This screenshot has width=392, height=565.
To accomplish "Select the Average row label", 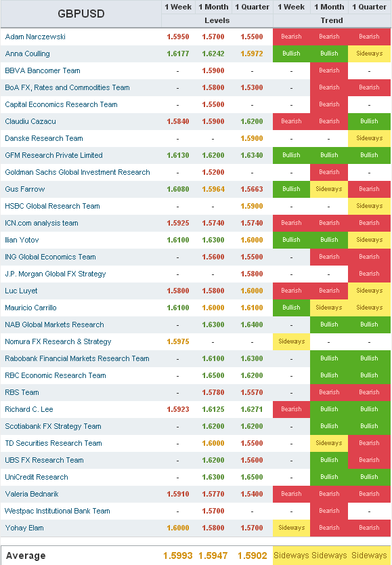I will [x=26, y=556].
